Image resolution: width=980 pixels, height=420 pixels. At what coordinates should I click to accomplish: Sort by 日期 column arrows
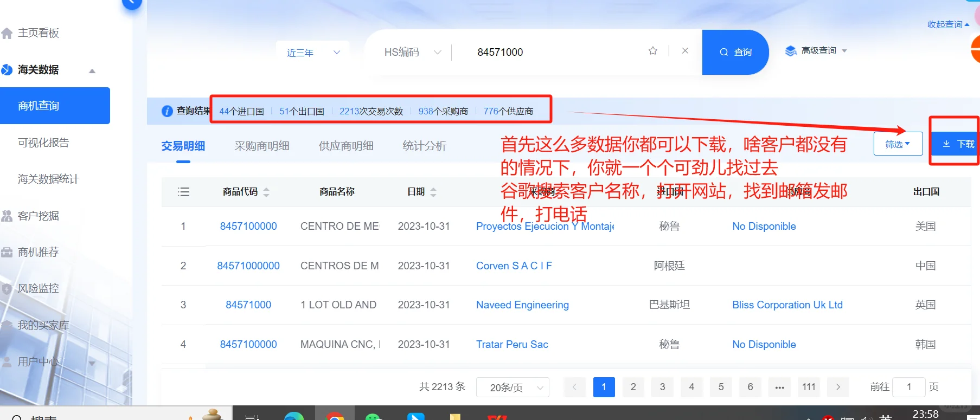pos(433,192)
